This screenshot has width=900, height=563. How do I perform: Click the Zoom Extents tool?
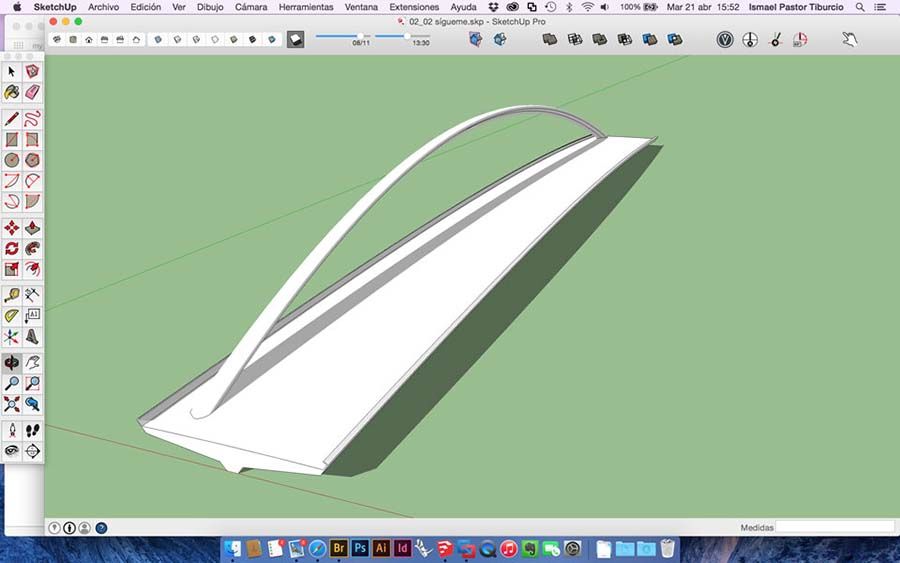point(11,404)
